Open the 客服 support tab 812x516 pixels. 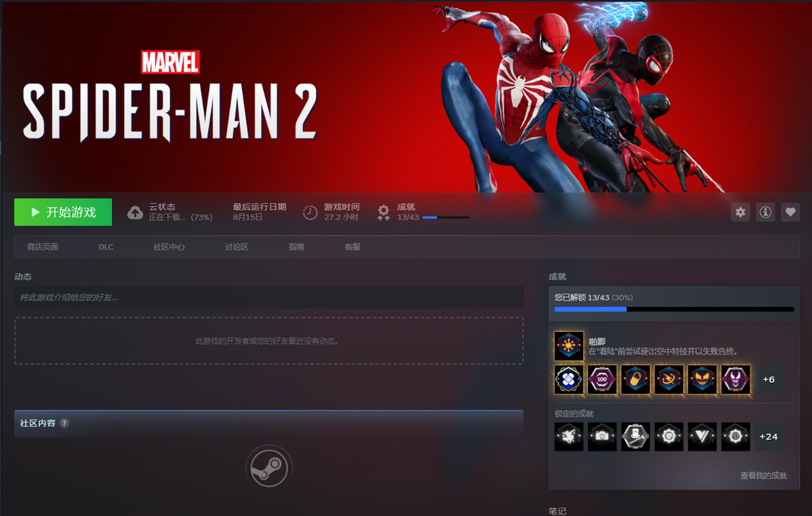[x=353, y=247]
